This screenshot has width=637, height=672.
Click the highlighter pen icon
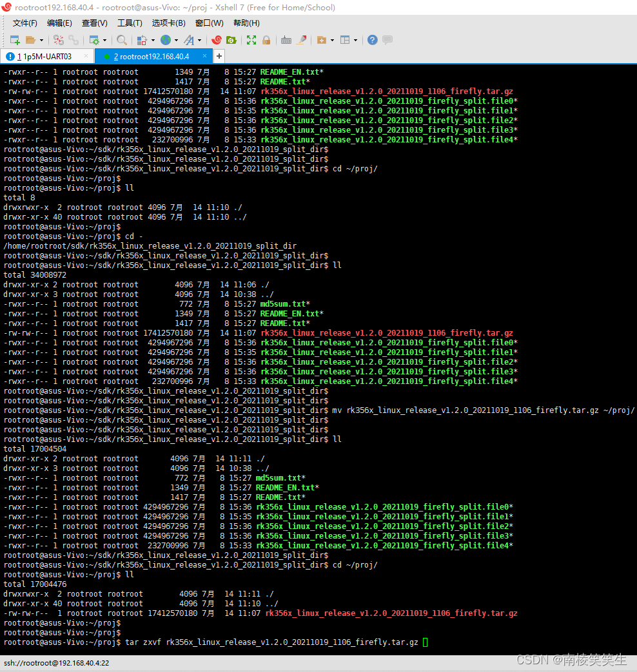point(302,41)
